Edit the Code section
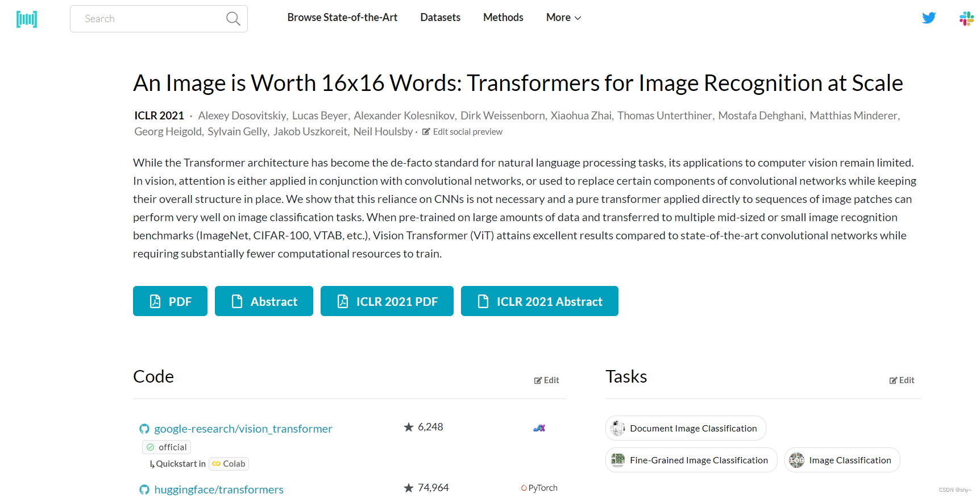Screen dimensions: 980x498 [546, 380]
